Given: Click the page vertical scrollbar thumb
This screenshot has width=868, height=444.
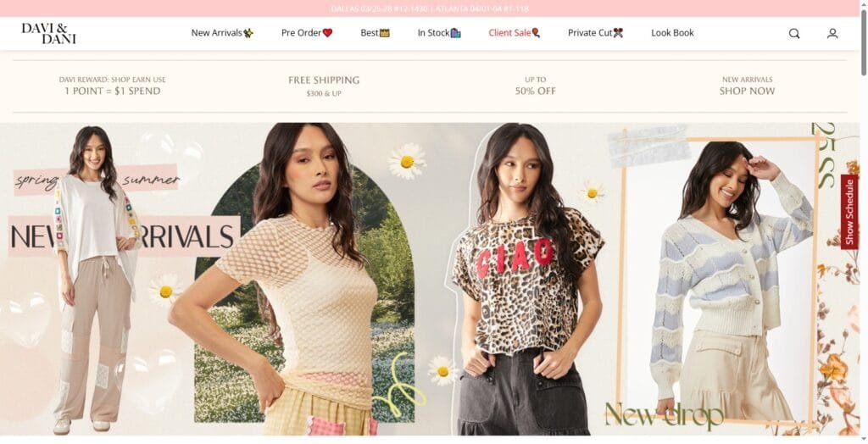Looking at the screenshot, I should pyautogui.click(x=864, y=42).
